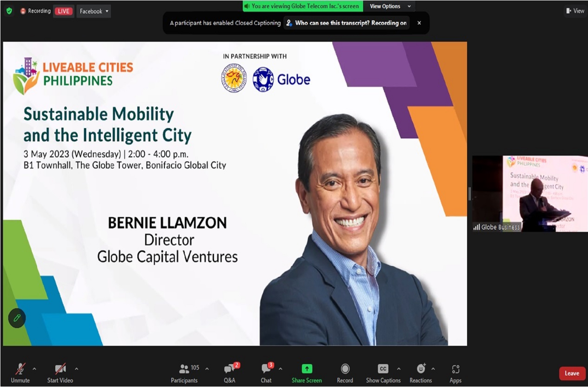Click the viewing Globe Telecom Inc.'s screen banner
The width and height of the screenshot is (588, 387).
(x=303, y=6)
